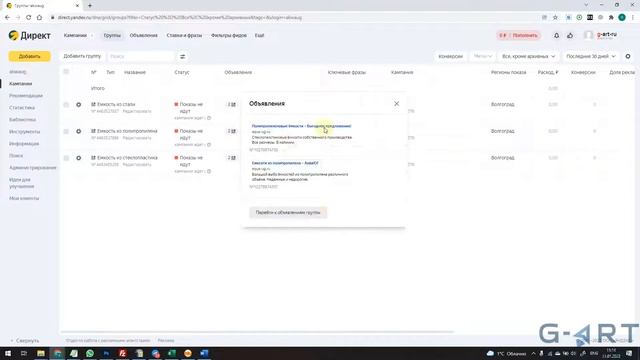Viewport: 640px width, 360px height.
Task: Close the Объявления popup
Action: coord(396,104)
